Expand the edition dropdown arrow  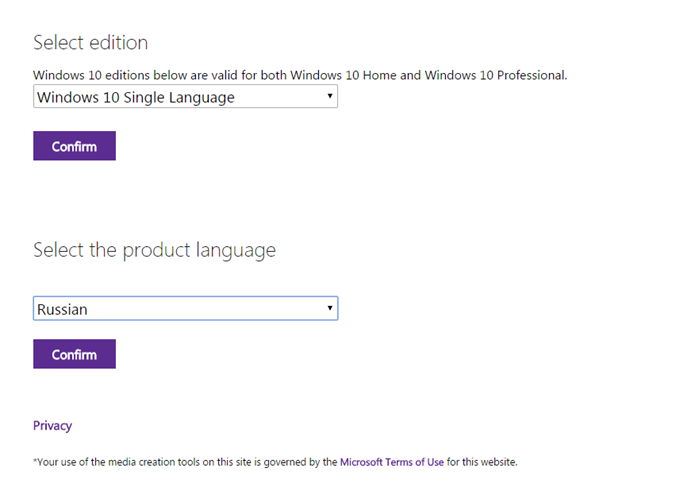pyautogui.click(x=330, y=97)
